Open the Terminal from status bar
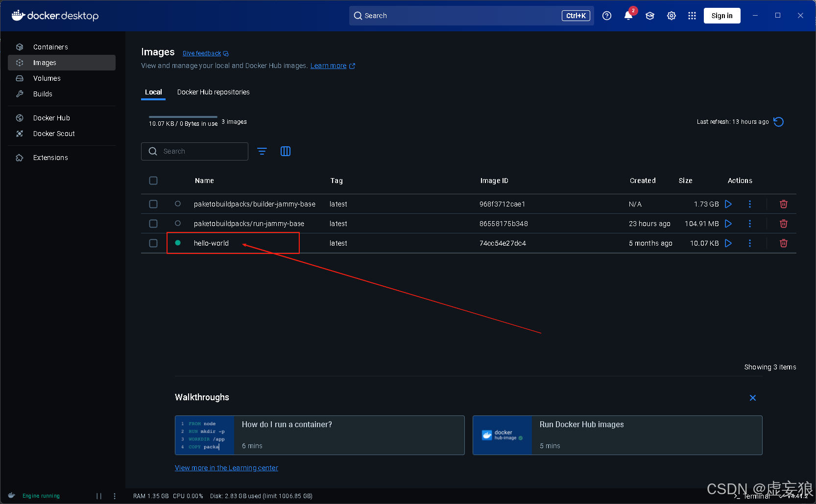The width and height of the screenshot is (816, 504). click(x=752, y=496)
